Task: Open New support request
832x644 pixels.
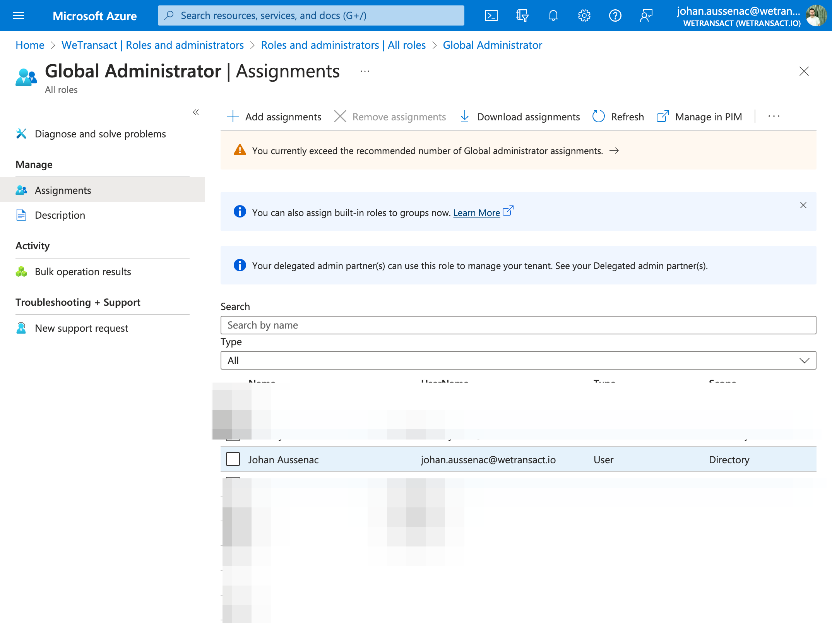Action: click(81, 328)
